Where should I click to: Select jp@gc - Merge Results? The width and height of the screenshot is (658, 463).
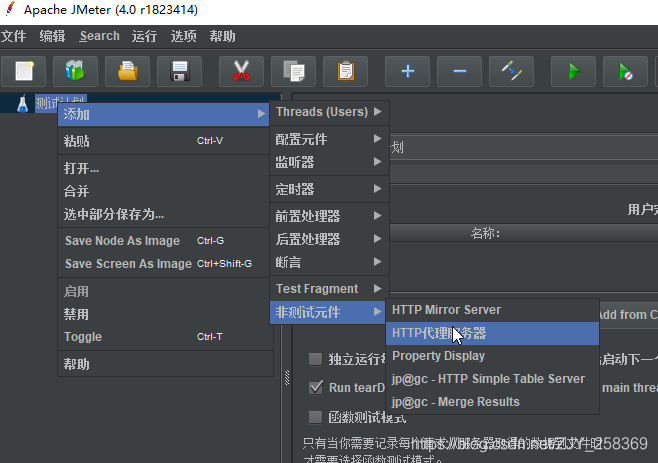coord(492,402)
